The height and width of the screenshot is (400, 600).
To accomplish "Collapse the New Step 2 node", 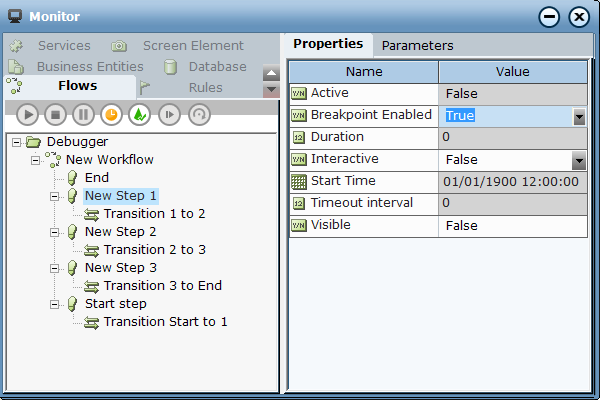I will (x=54, y=232).
